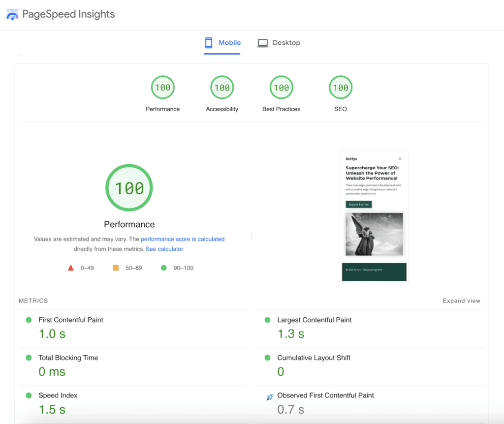Viewport: 504px width, 424px height.
Task: Click Expand view for the metrics section
Action: [x=461, y=301]
